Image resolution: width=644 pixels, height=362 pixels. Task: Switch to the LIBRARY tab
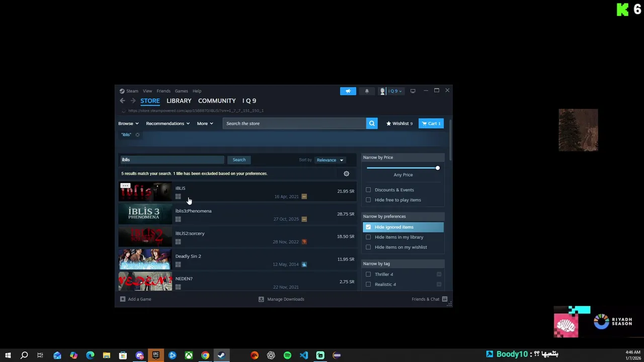tap(179, 101)
